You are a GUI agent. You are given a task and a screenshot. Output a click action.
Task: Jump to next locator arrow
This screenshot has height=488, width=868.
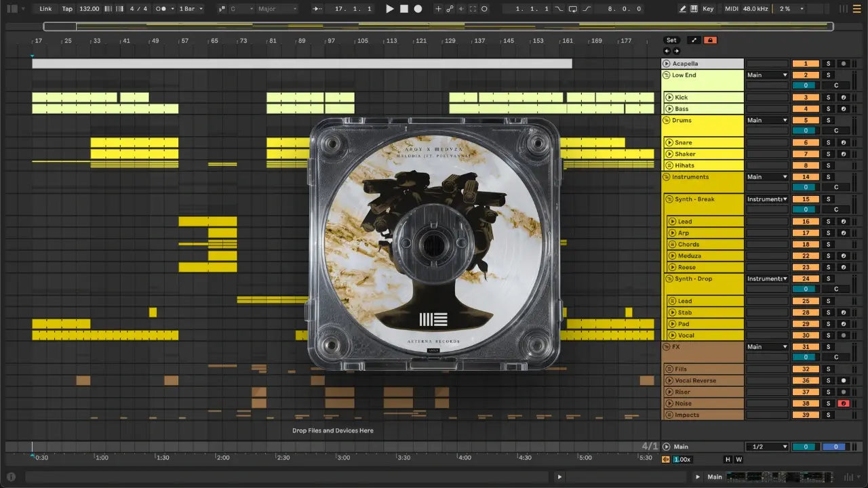[676, 51]
